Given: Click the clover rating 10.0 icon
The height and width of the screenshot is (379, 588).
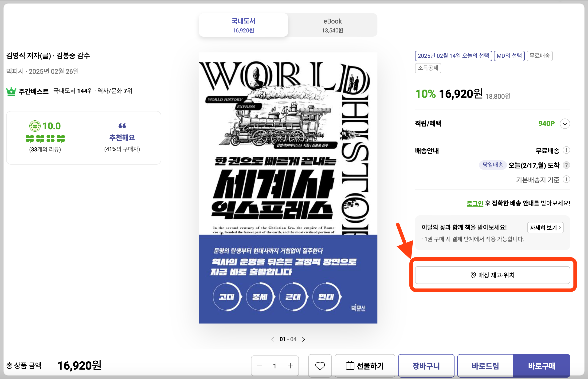Looking at the screenshot, I should (x=35, y=126).
